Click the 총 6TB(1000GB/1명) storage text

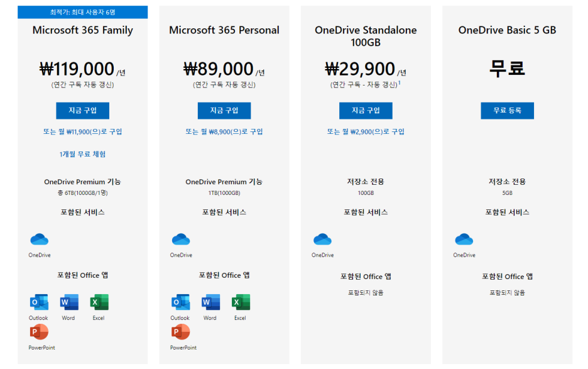click(82, 193)
